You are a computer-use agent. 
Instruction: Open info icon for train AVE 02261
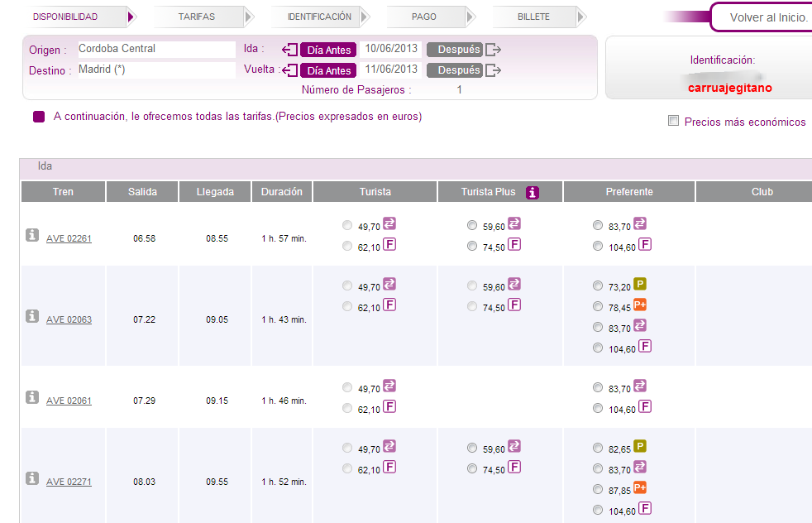tap(32, 235)
